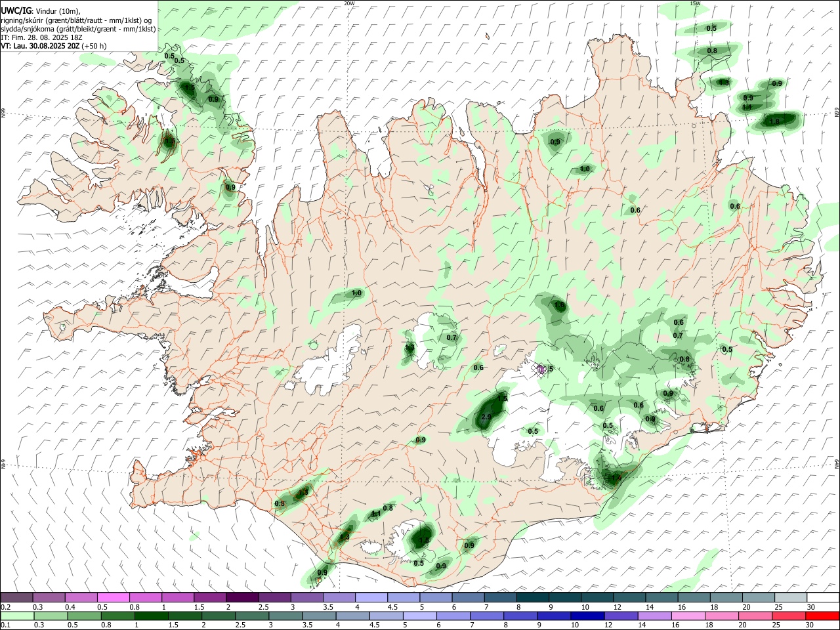The width and height of the screenshot is (840, 630).
Task: Click the 'VT: Lau. 30.08.2025 20Z (+50 h)' line
Action: pos(54,46)
